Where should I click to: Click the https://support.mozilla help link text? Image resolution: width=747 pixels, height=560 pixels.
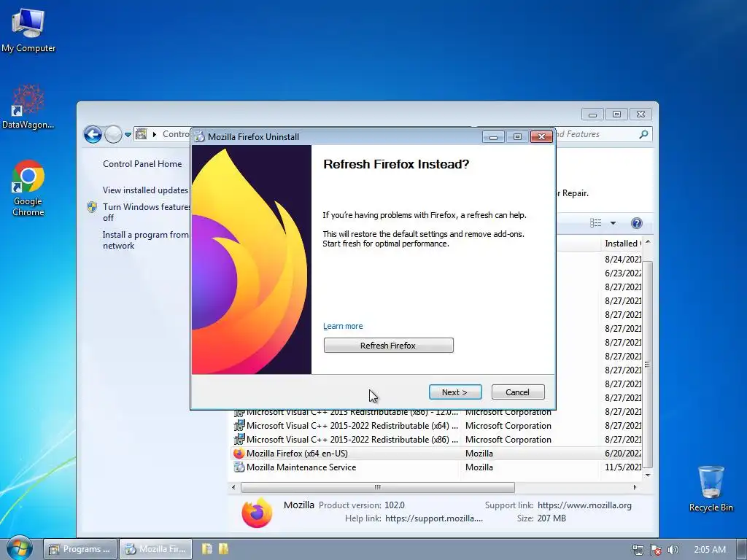[x=434, y=518]
